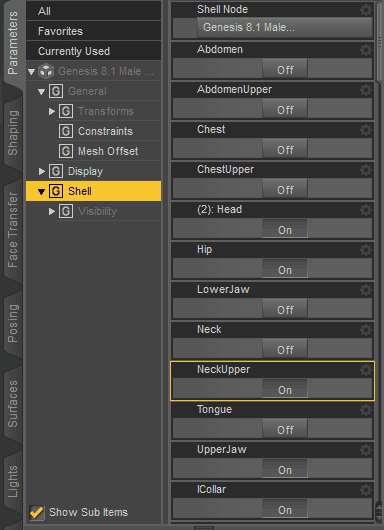This screenshot has width=384, height=530.
Task: Open settings gear for LowerJaw property
Action: point(366,290)
